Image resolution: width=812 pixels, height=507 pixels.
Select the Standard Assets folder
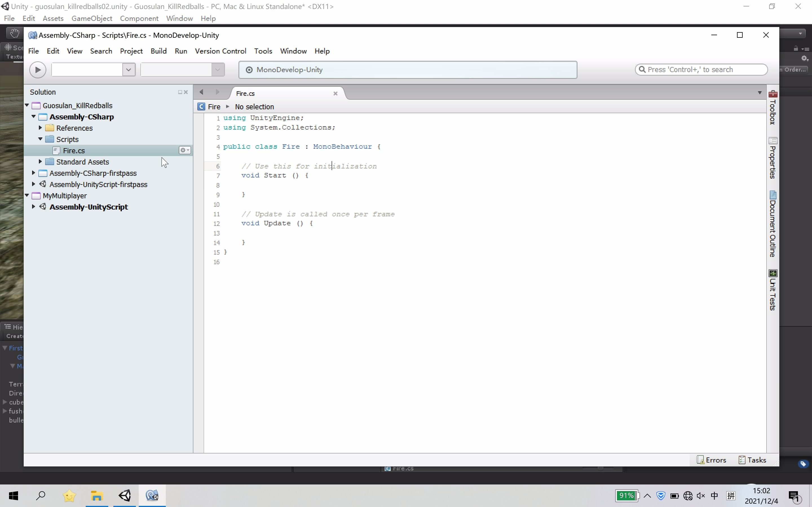(x=83, y=162)
